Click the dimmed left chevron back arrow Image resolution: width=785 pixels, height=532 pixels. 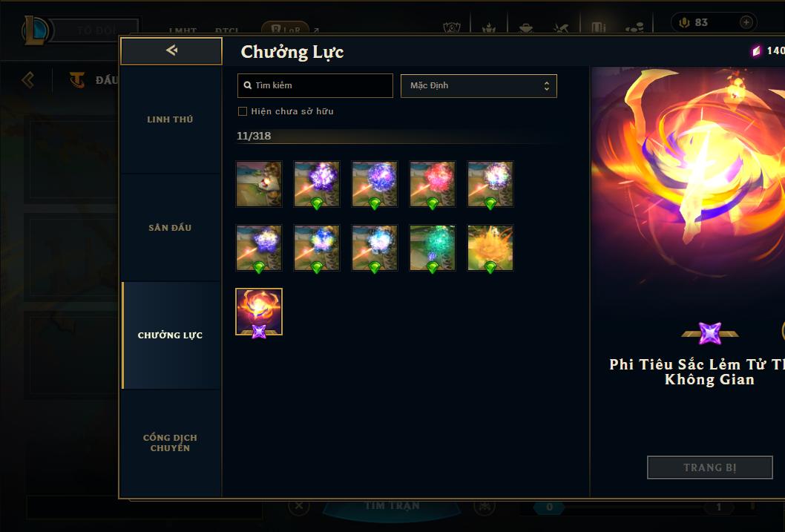pyautogui.click(x=28, y=79)
